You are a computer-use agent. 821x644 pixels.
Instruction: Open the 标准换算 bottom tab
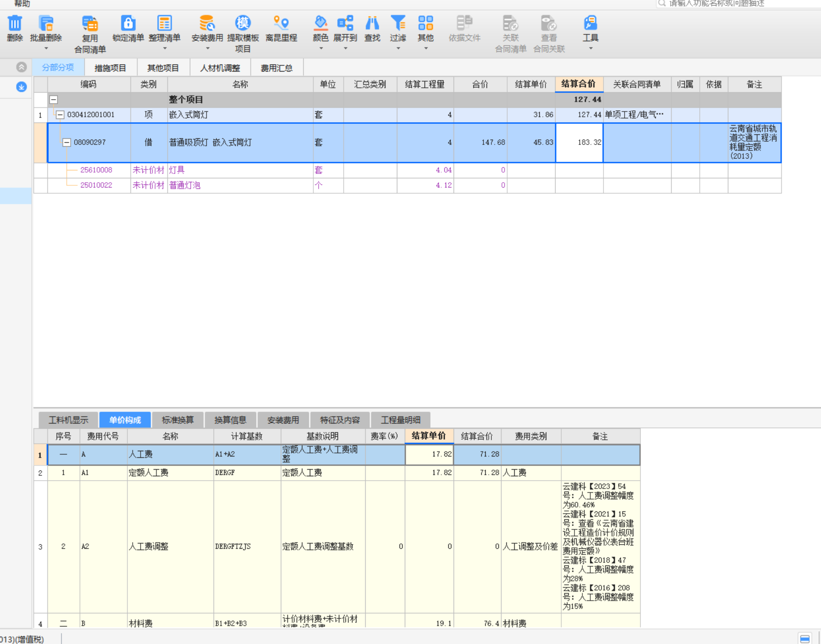tap(178, 420)
